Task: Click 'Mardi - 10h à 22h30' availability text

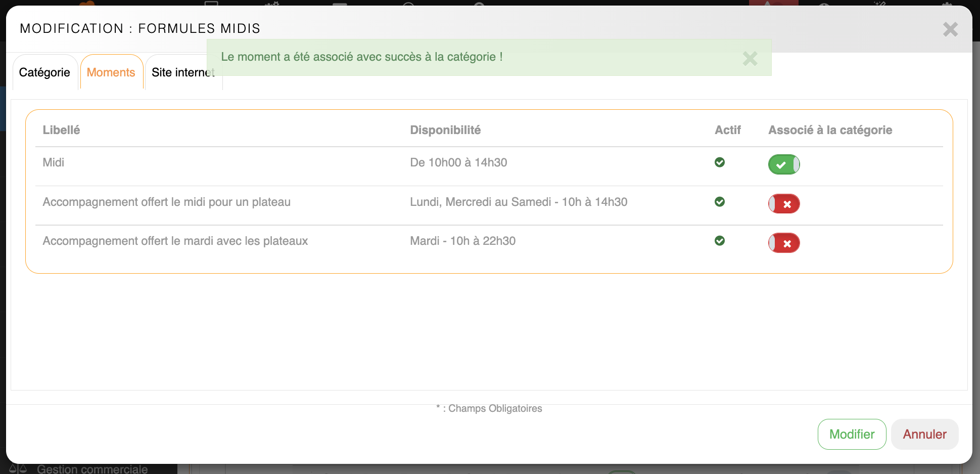Action: click(462, 241)
